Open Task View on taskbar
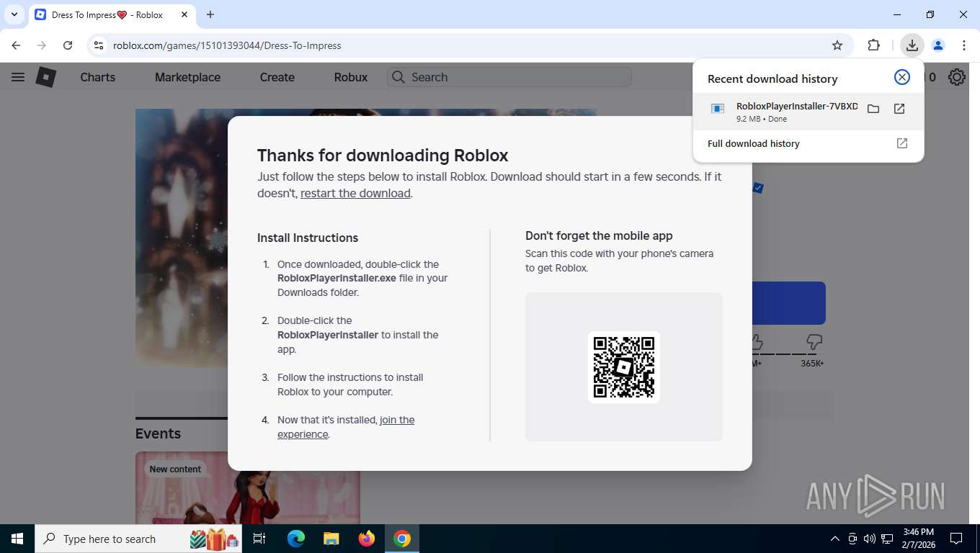This screenshot has height=553, width=980. 259,539
